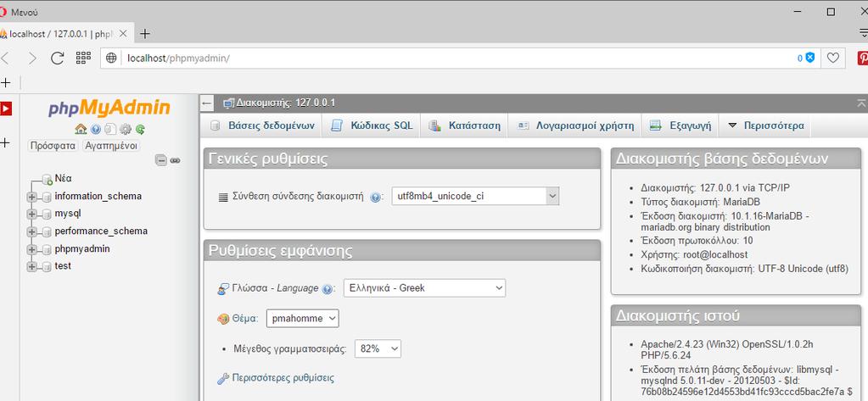Click the Opera speed dial grid icon
Image resolution: width=868 pixels, height=401 pixels.
click(x=83, y=58)
